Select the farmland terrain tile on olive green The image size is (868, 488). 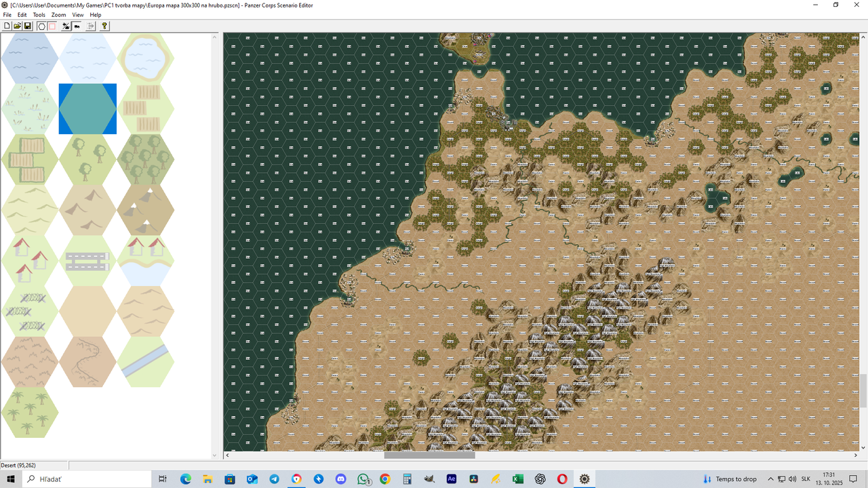(x=30, y=159)
